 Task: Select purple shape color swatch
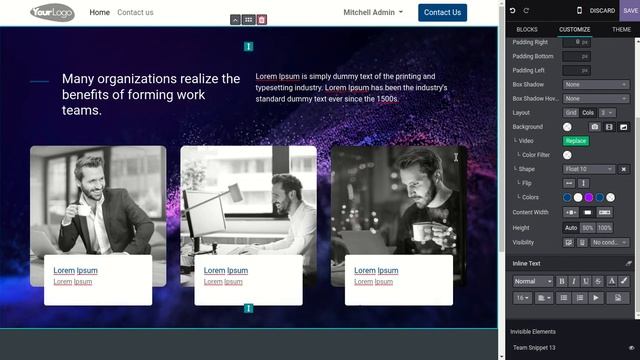click(x=589, y=198)
